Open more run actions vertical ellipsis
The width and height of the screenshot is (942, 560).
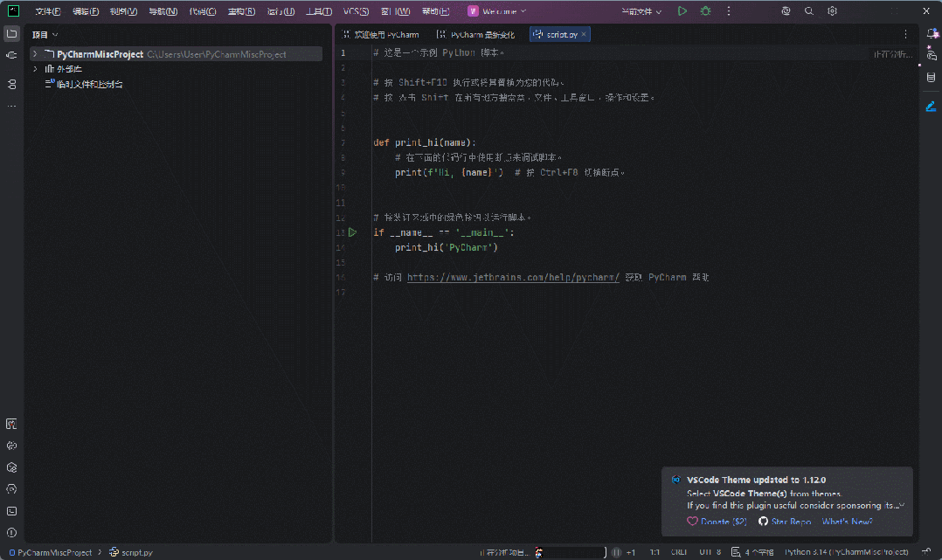point(729,10)
